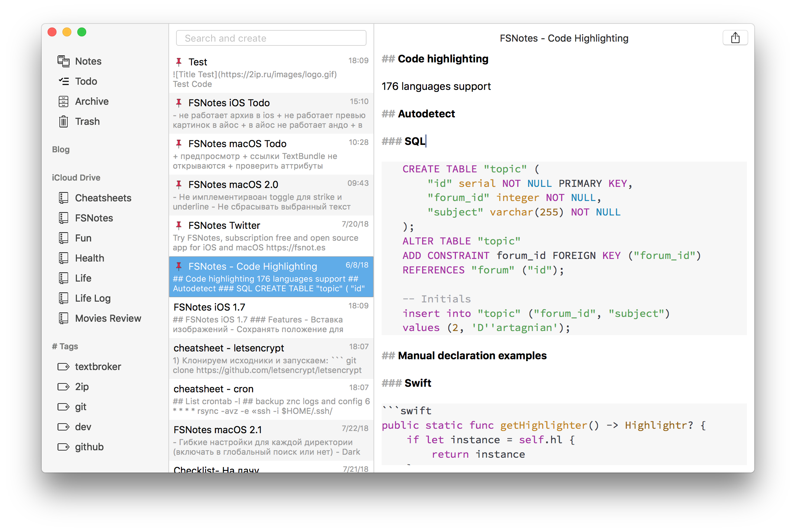The image size is (796, 532).
Task: Select the # Tags heading
Action: 65,346
